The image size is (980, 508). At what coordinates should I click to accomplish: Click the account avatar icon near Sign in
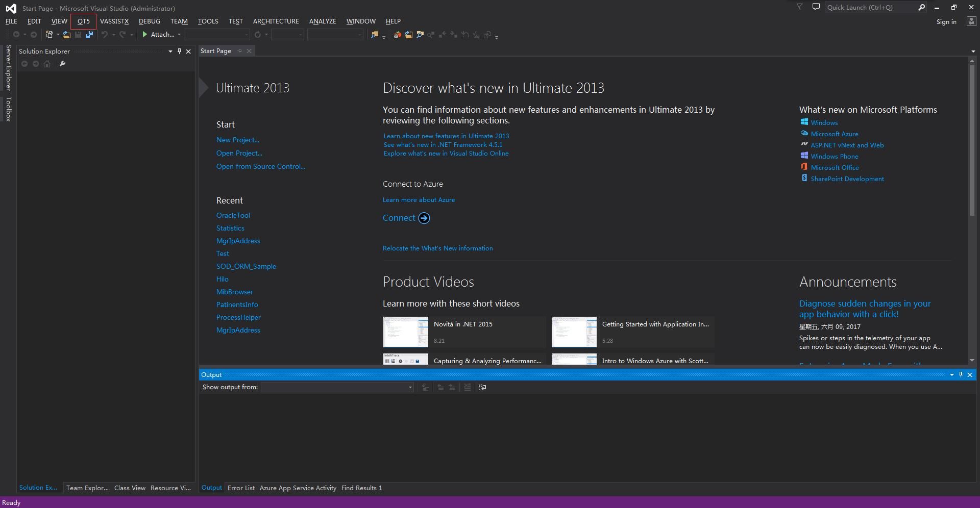pyautogui.click(x=971, y=21)
